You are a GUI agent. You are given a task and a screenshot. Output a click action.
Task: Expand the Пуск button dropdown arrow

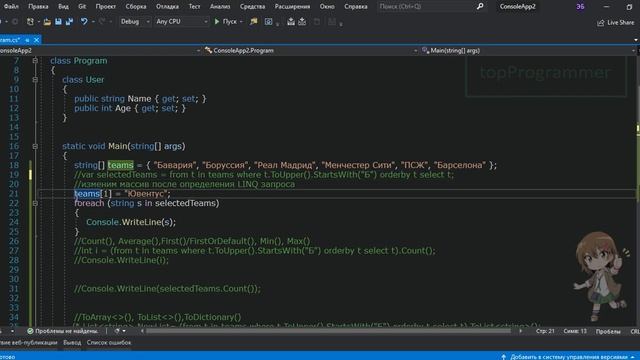(241, 22)
